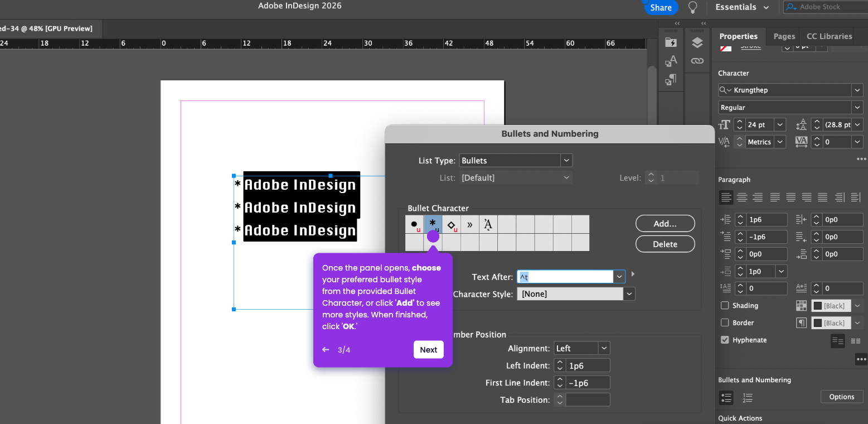868x424 pixels.
Task: Expand the Text After special characters flyout arrow
Action: tap(633, 274)
